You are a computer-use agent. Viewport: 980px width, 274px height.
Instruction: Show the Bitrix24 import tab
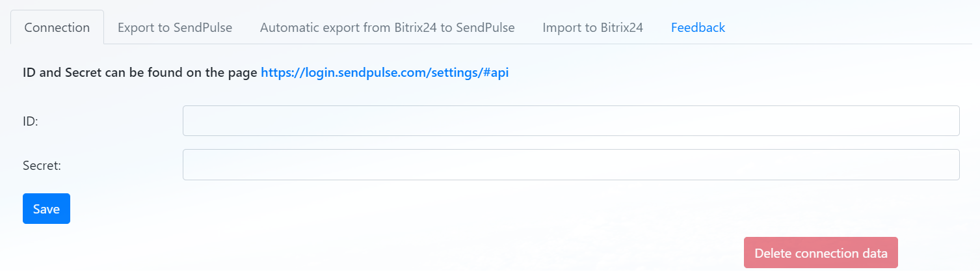[592, 27]
